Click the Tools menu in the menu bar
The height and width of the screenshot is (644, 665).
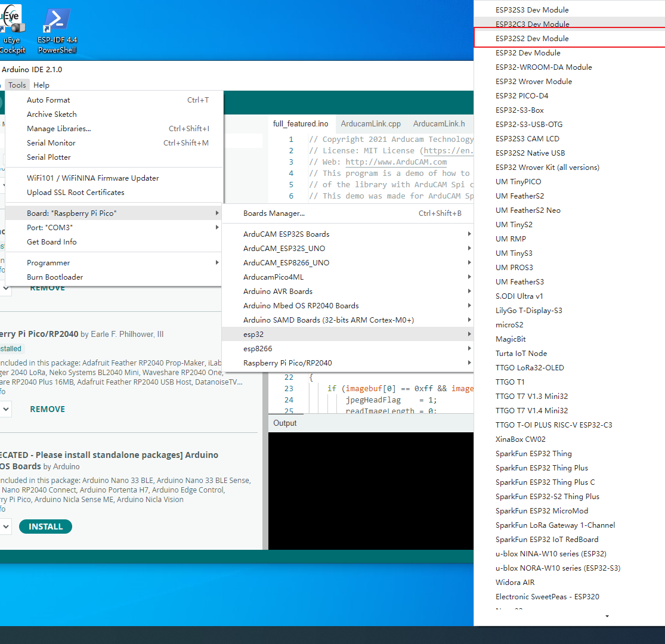coord(17,85)
